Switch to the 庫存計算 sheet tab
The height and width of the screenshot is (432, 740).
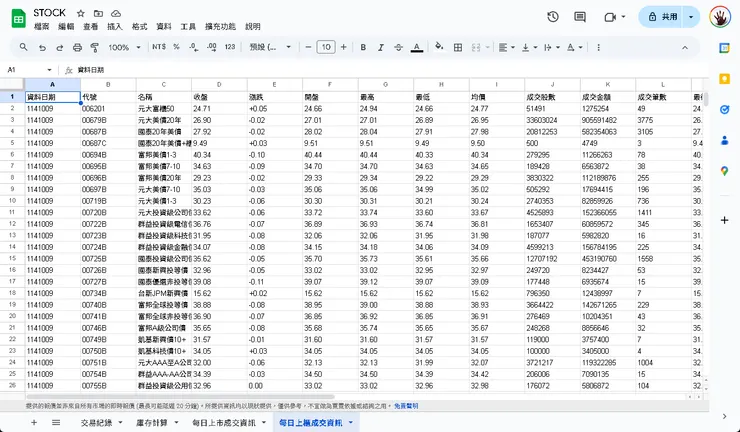point(152,423)
